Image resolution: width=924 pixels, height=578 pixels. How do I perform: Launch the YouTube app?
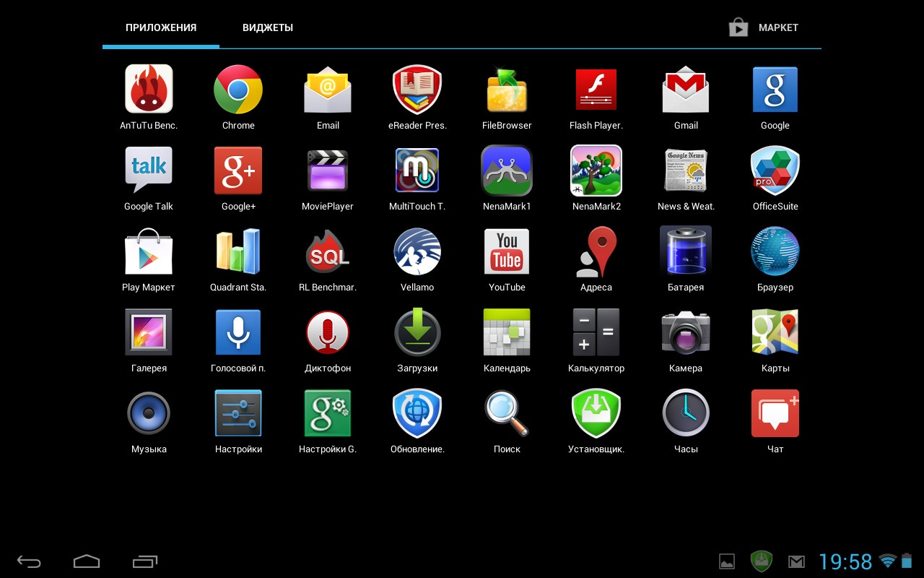tap(507, 251)
